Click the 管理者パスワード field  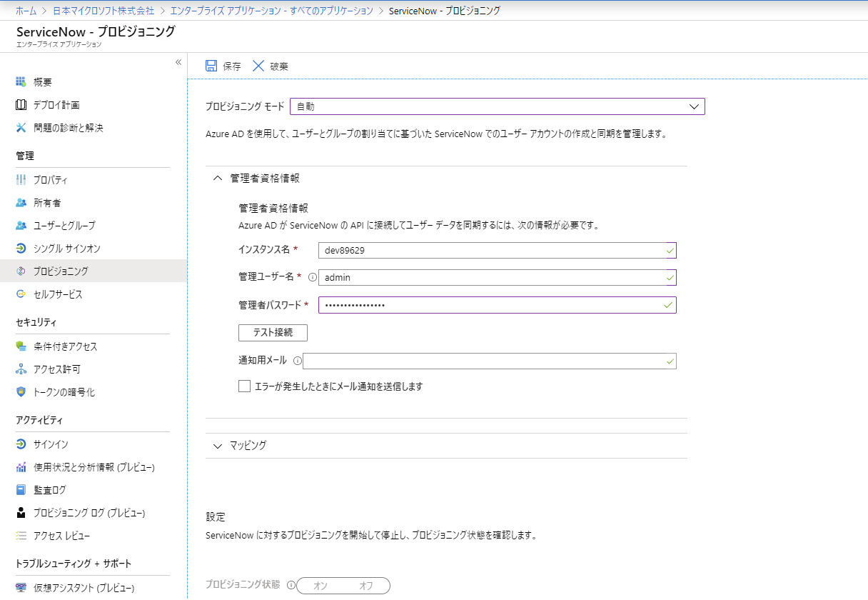point(498,305)
